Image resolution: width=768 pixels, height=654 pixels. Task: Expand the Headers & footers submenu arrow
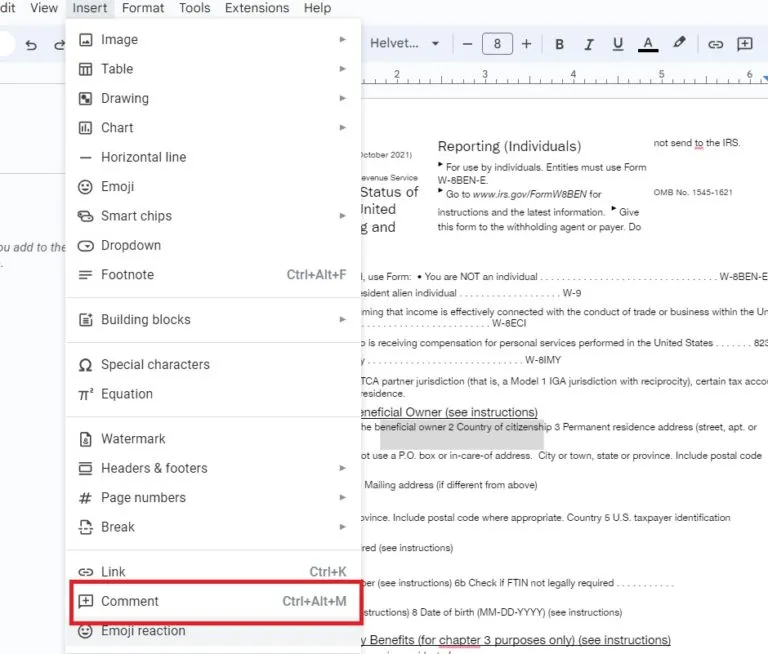342,468
